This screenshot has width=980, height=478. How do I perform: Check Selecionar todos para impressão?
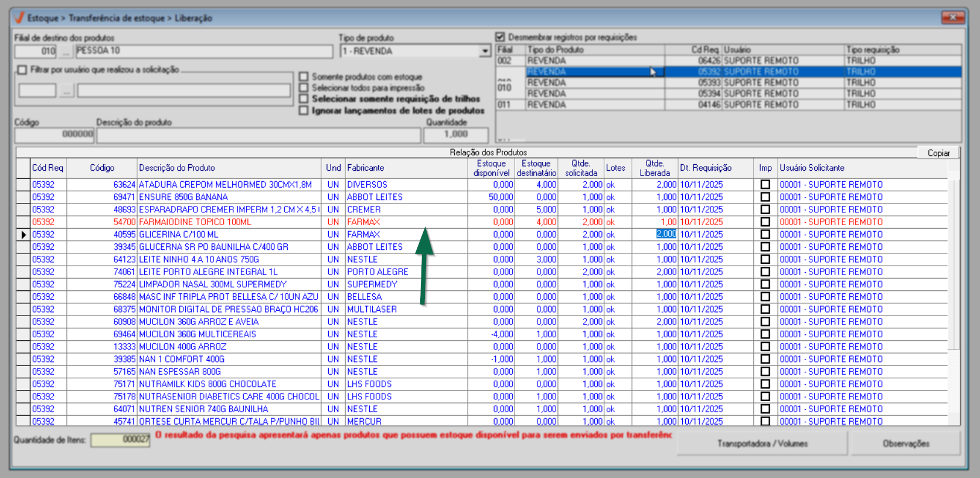pos(304,88)
